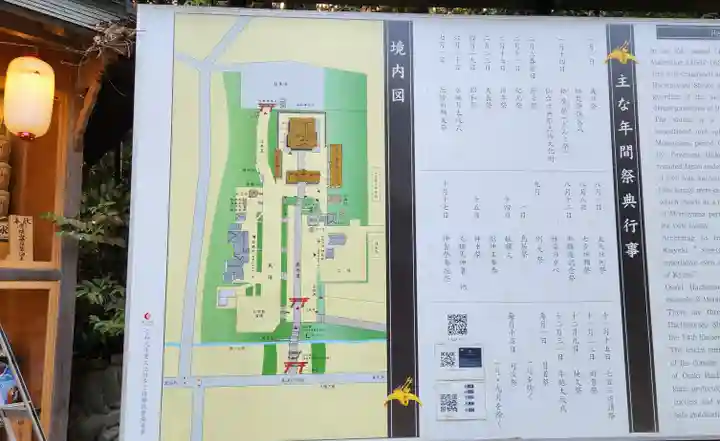Screen dimensions: 720x441
Task: Click the golden bird emblem above 主な年間祭典行事
Action: pos(620,52)
